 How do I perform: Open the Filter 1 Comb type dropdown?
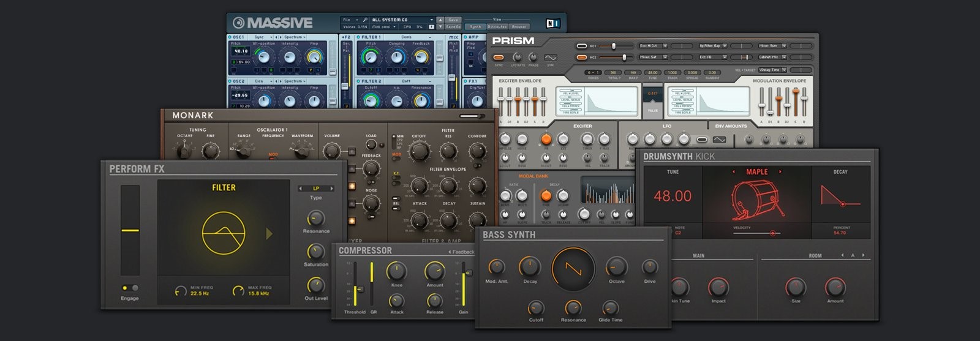tap(409, 37)
